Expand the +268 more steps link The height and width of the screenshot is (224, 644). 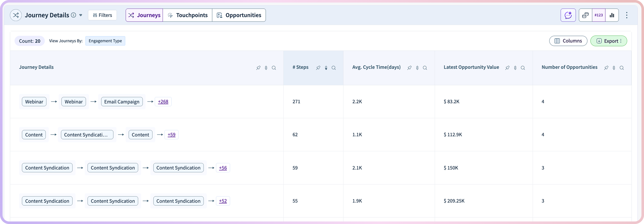coord(163,102)
